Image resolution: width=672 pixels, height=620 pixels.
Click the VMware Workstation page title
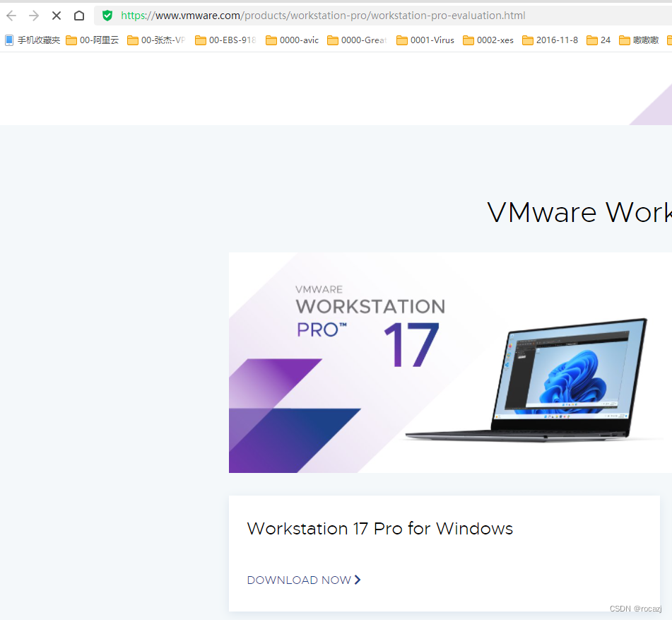point(579,212)
